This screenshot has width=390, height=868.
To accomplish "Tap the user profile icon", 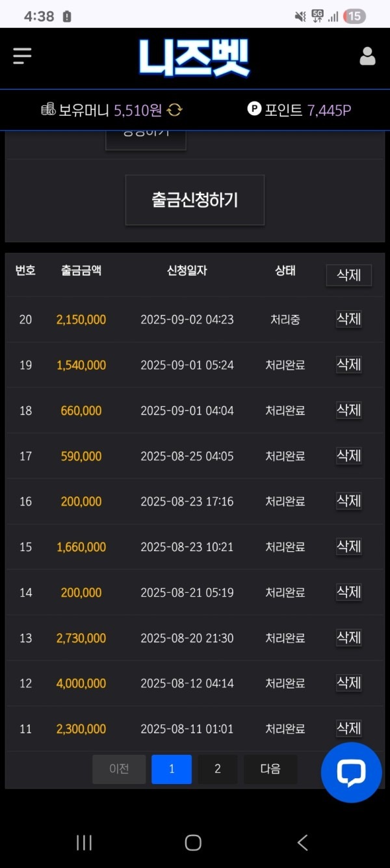I will (367, 57).
